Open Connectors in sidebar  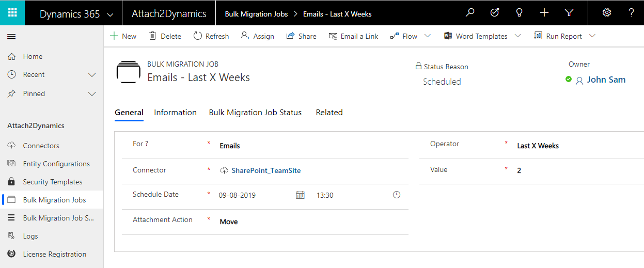coord(52,146)
